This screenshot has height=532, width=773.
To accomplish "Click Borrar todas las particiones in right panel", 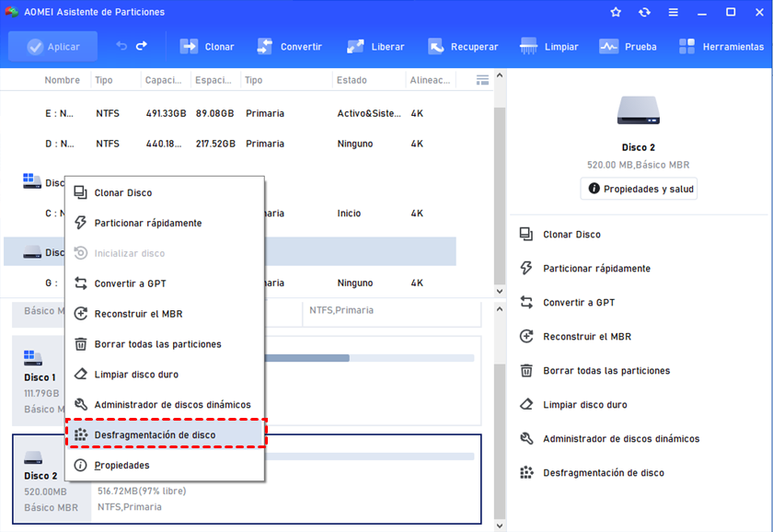I will (594, 370).
